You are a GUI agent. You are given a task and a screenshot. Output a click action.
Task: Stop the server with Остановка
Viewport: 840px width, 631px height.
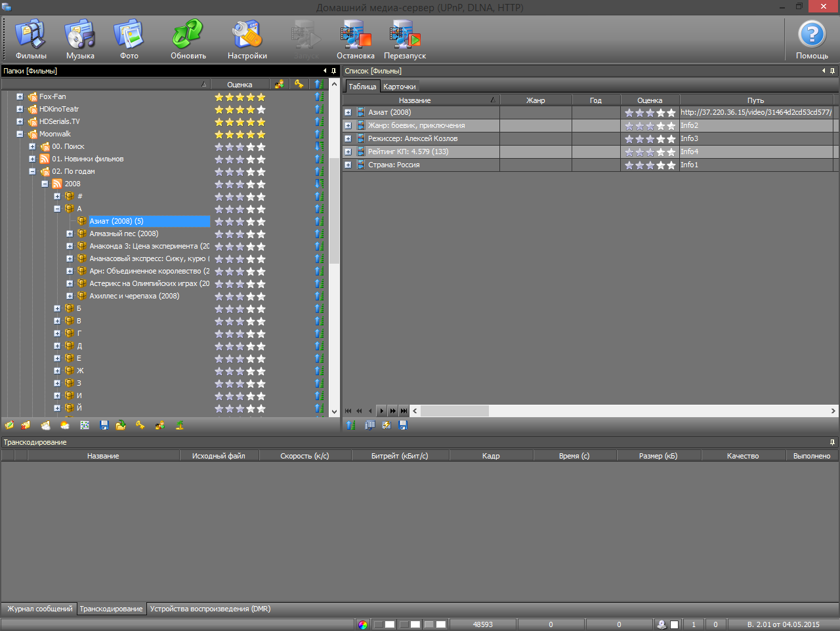point(356,39)
